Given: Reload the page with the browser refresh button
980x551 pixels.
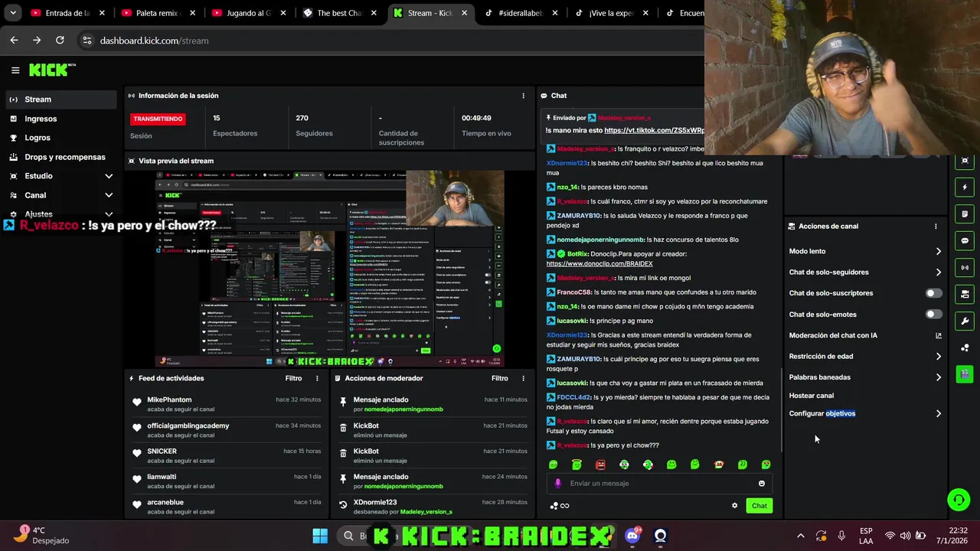Looking at the screenshot, I should [60, 41].
